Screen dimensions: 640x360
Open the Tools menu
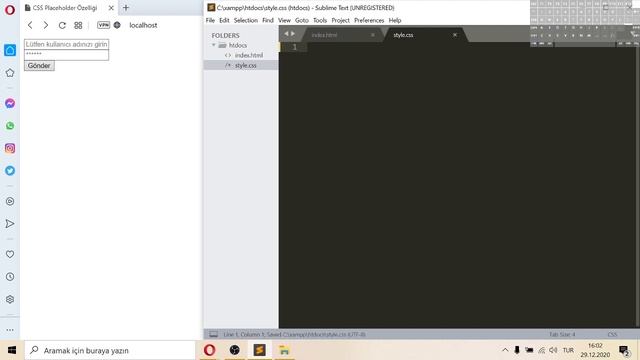(320, 20)
